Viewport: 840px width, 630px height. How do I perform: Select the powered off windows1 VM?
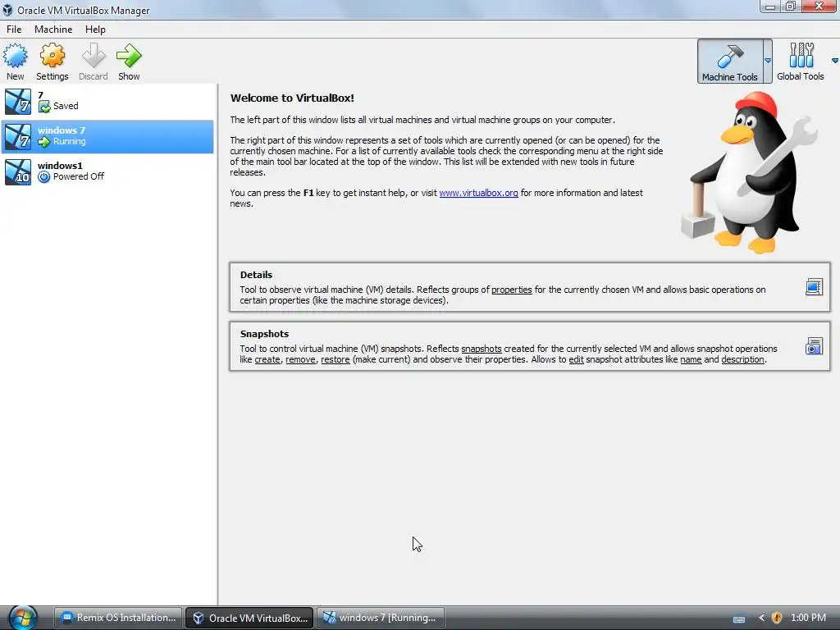pyautogui.click(x=107, y=171)
